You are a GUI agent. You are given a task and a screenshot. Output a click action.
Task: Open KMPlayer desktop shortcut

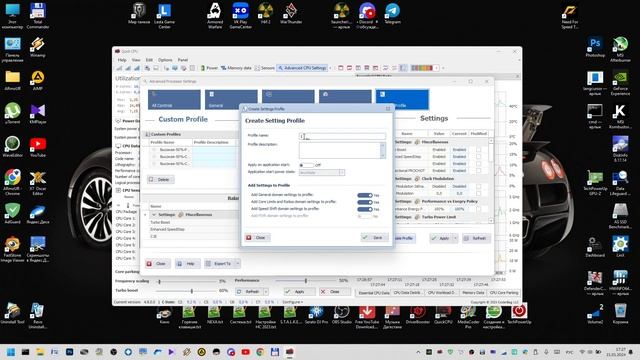tap(38, 113)
